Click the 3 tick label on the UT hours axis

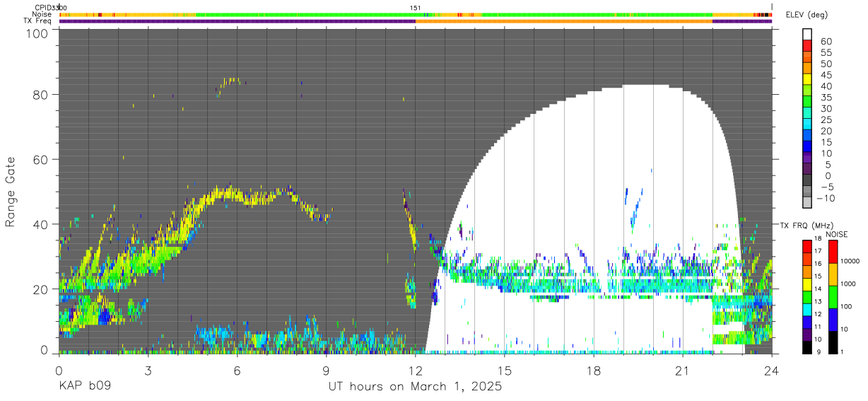tap(148, 370)
